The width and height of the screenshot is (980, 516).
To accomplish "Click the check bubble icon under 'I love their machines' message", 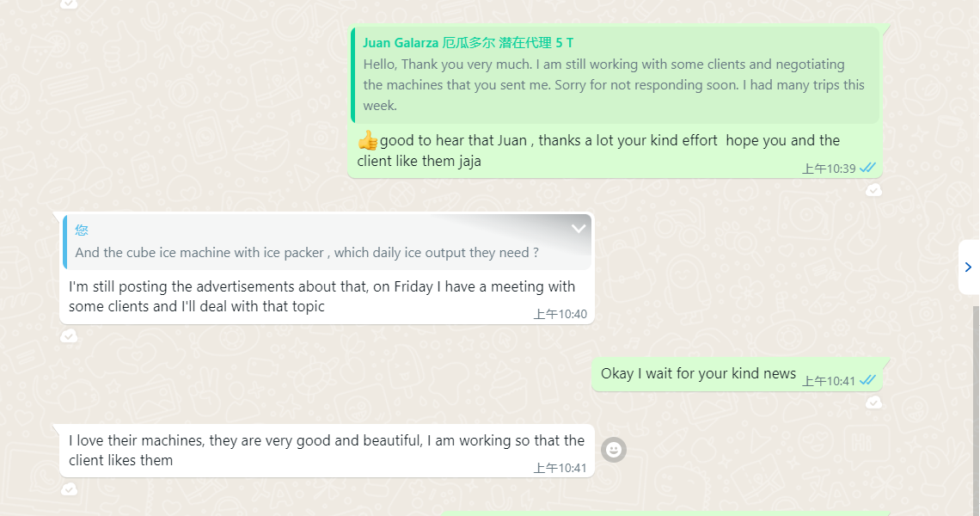I will pos(69,489).
